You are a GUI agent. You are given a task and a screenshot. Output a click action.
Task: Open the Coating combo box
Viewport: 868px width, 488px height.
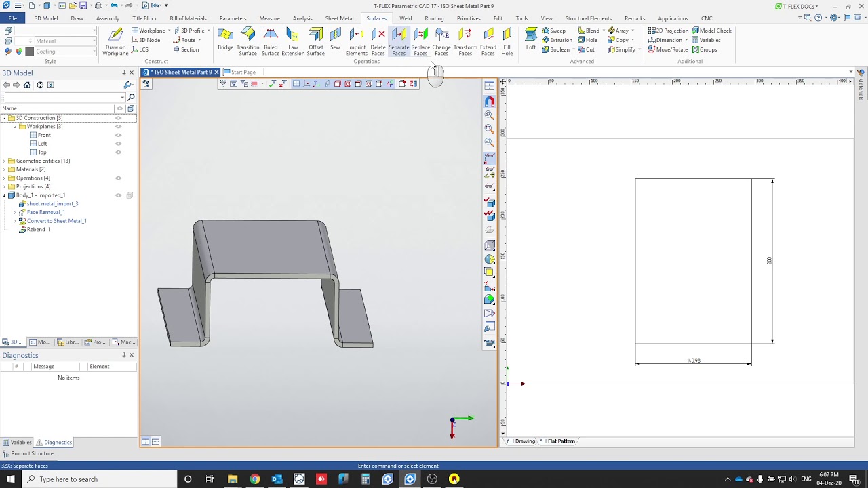65,52
